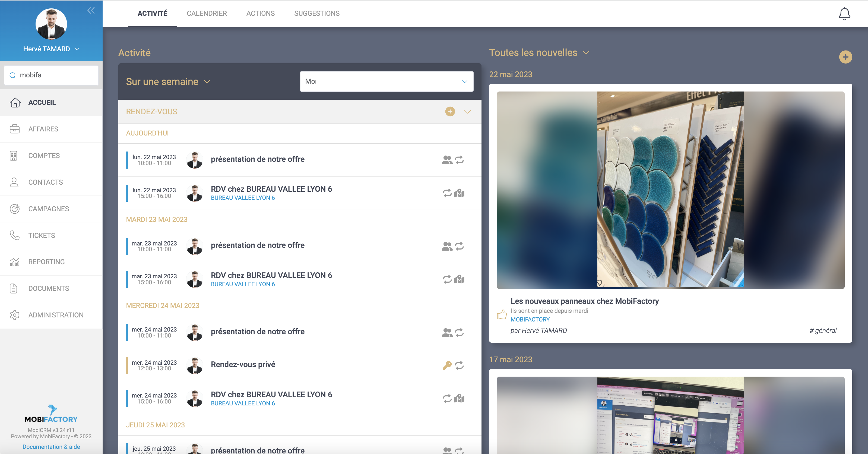This screenshot has width=868, height=454.
Task: Open the Reporting section in the sidebar
Action: pos(46,262)
